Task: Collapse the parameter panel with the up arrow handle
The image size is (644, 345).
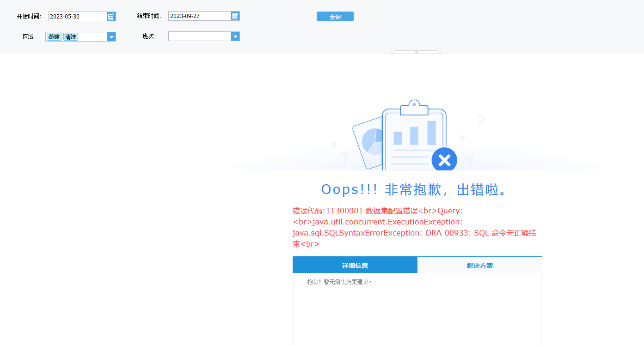Action: 416,52
